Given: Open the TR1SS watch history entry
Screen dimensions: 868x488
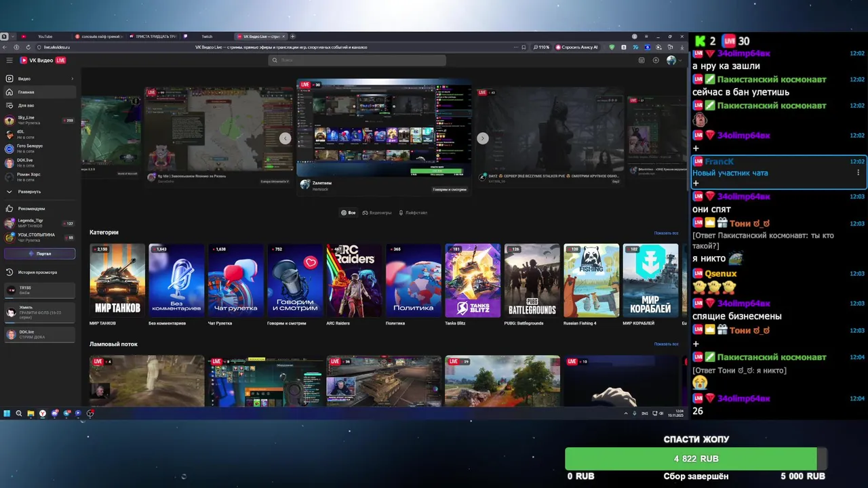Looking at the screenshot, I should click(x=39, y=290).
